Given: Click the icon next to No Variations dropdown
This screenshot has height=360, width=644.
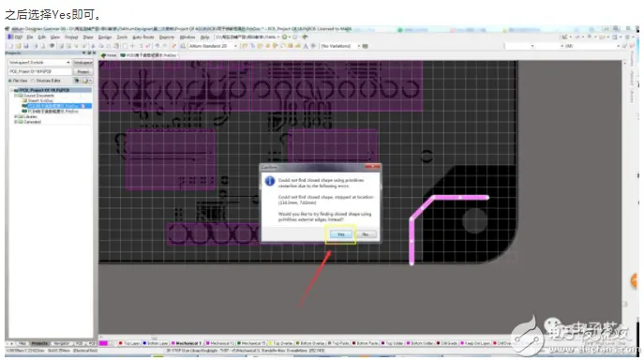Looking at the screenshot, I should (x=366, y=46).
